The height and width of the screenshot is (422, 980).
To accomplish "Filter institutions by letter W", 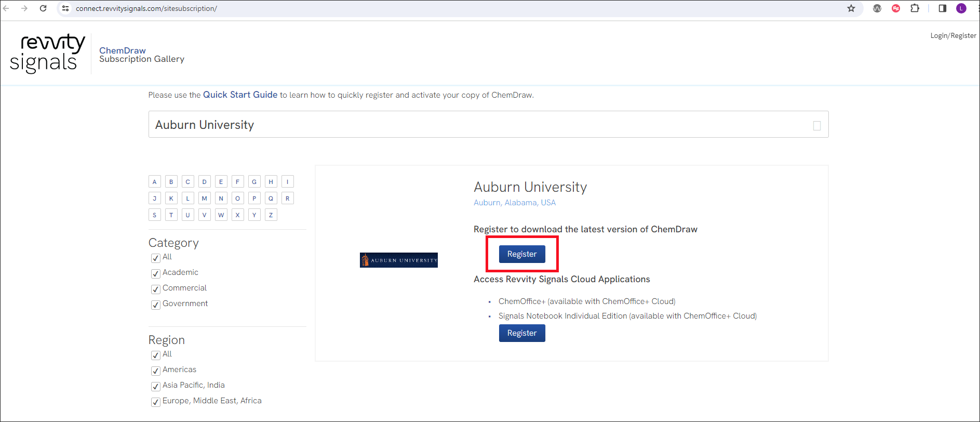I will pyautogui.click(x=221, y=215).
